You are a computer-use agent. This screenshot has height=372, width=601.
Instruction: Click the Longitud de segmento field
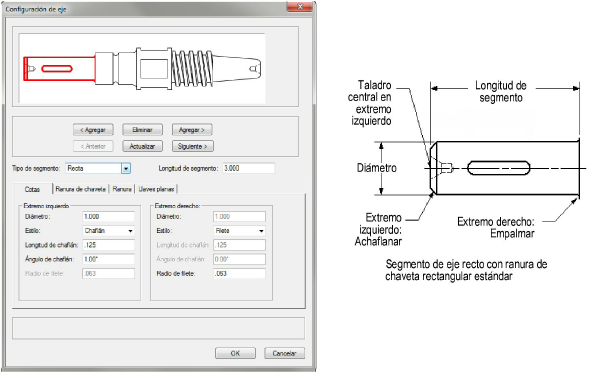coord(248,168)
